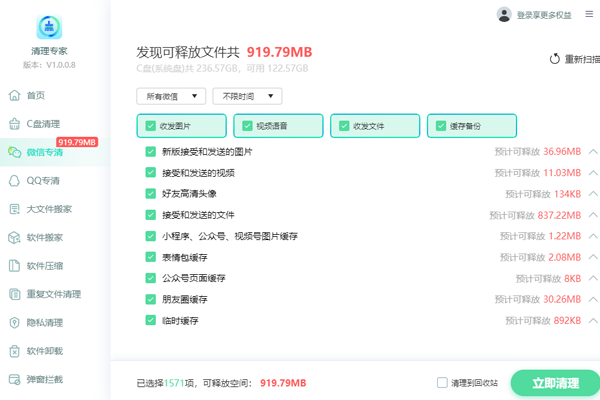600x400 pixels.
Task: Uncheck 好友高清头像
Action: (x=151, y=194)
